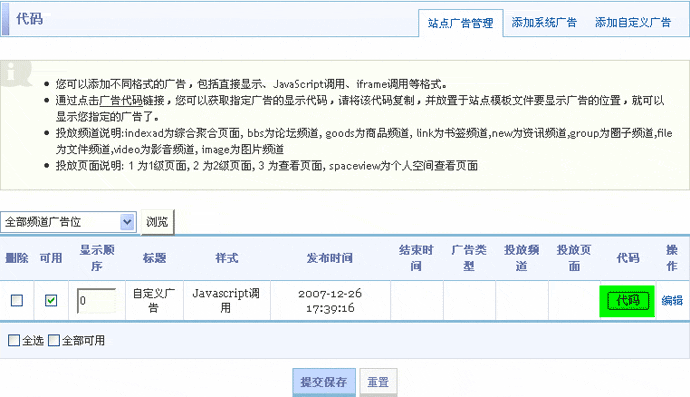Screen dimensions: 690x397
Task: Open the 全部频道广告位 dropdown
Action: 68,222
